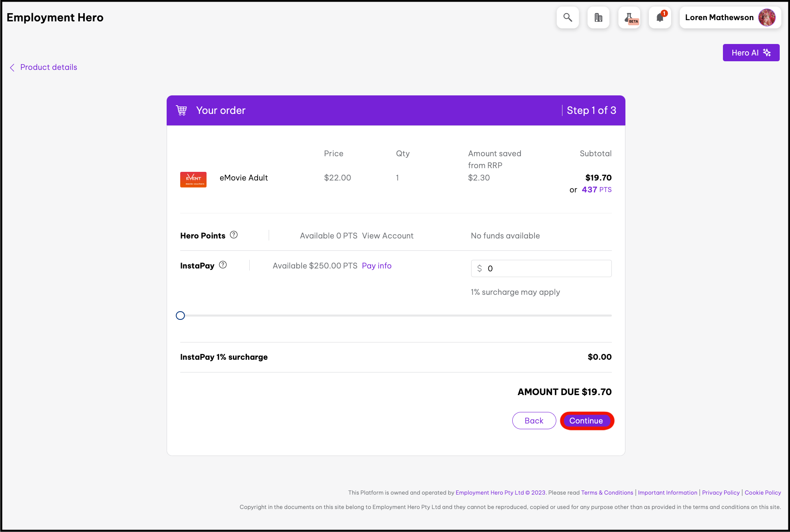Open the Pay info link
This screenshot has width=790, height=532.
(x=376, y=266)
